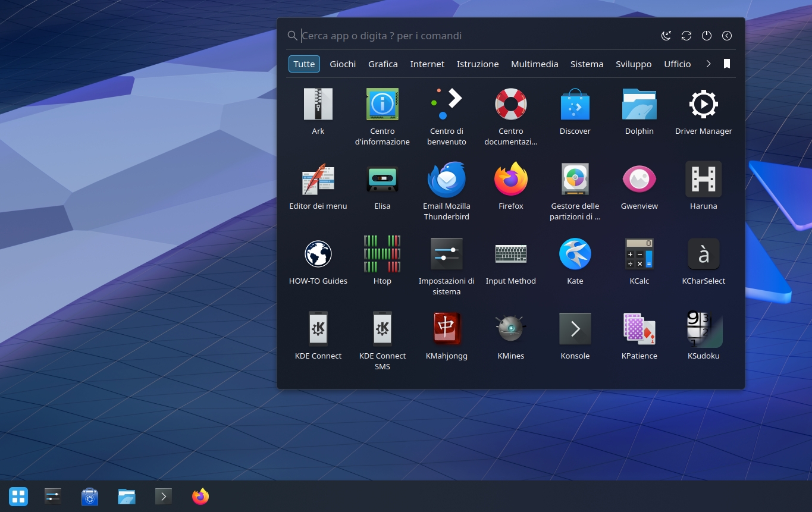Image resolution: width=812 pixels, height=512 pixels.
Task: Switch to the Giochi category
Action: (x=343, y=64)
